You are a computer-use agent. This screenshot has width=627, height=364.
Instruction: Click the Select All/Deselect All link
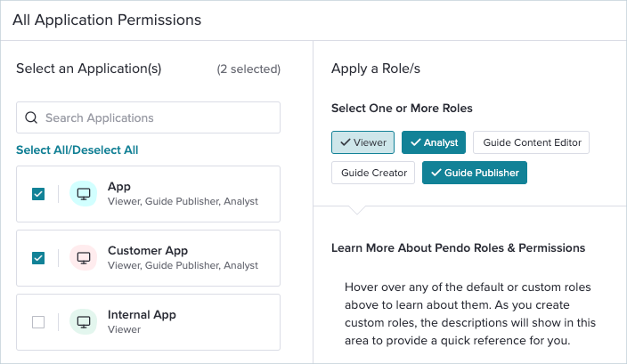[x=77, y=150]
